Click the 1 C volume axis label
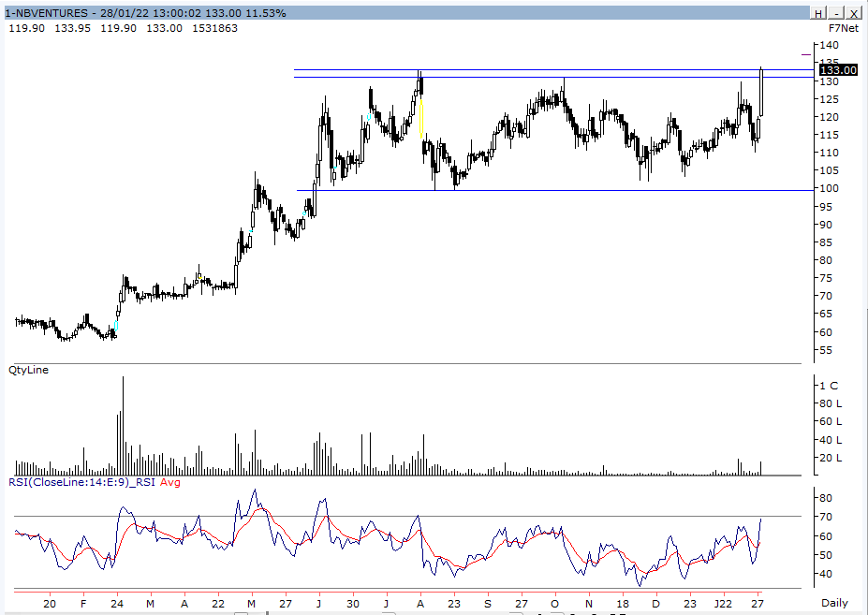This screenshot has width=868, height=615. [x=829, y=386]
